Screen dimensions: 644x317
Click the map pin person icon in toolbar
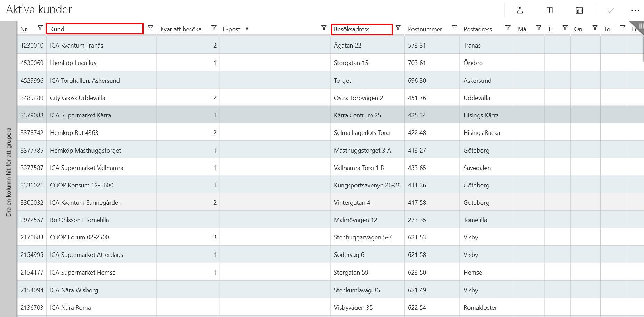pos(520,10)
